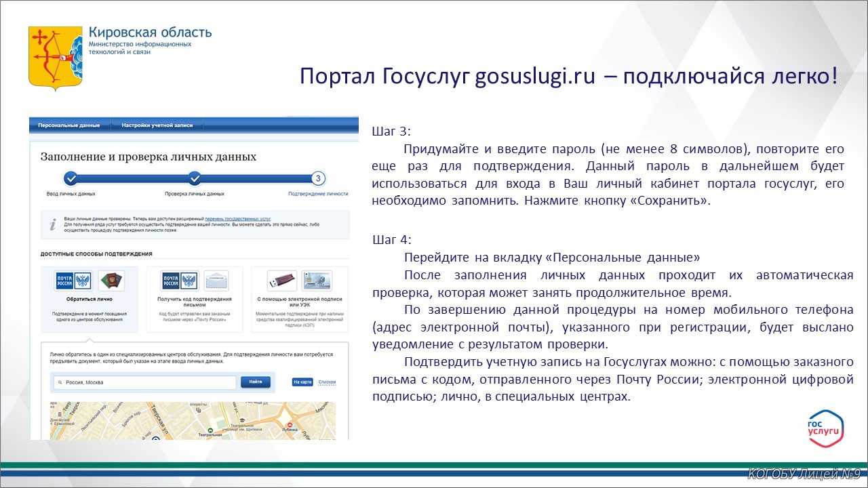Click heading Заполнение и проверка личных данных
Screen dimensions: 868x488
pyautogui.click(x=149, y=157)
